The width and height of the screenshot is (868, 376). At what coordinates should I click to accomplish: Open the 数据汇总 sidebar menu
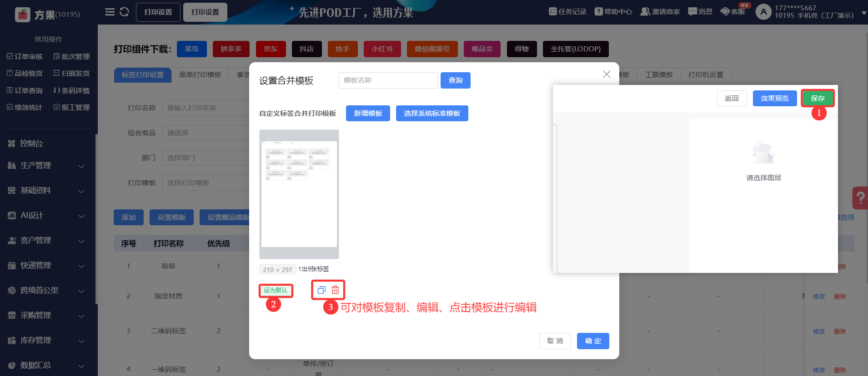coord(48,365)
